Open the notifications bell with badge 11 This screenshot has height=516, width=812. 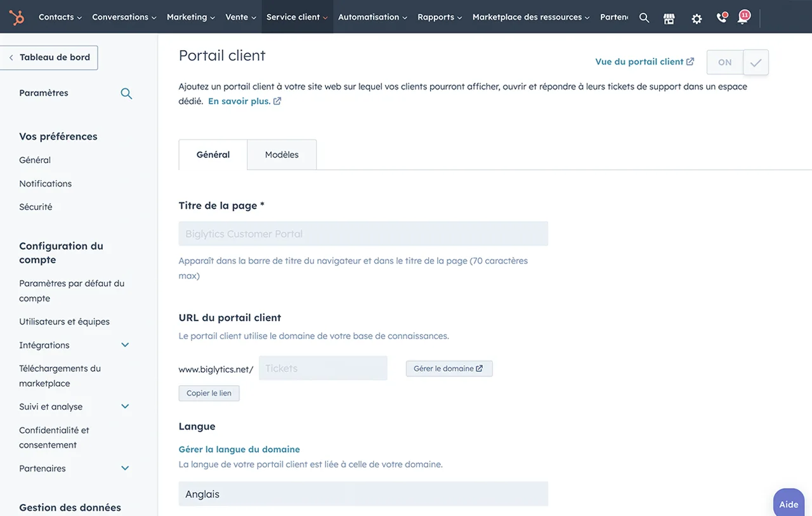tap(743, 18)
